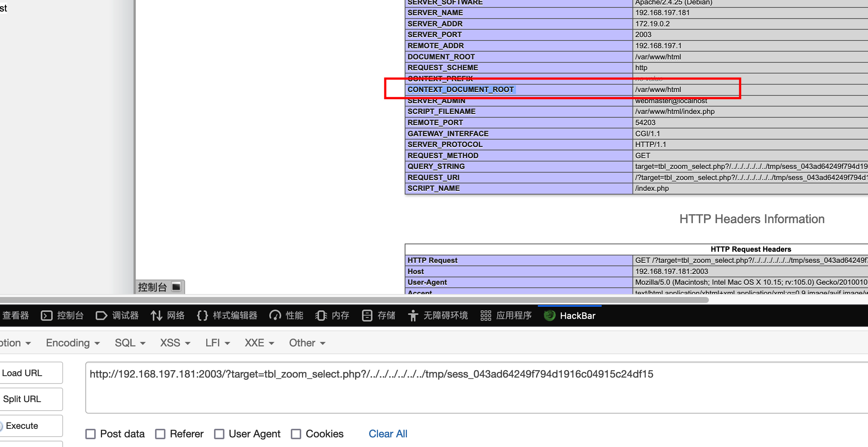This screenshot has width=868, height=447.
Task: Switch to the 无障碍环境 tab
Action: pyautogui.click(x=438, y=316)
